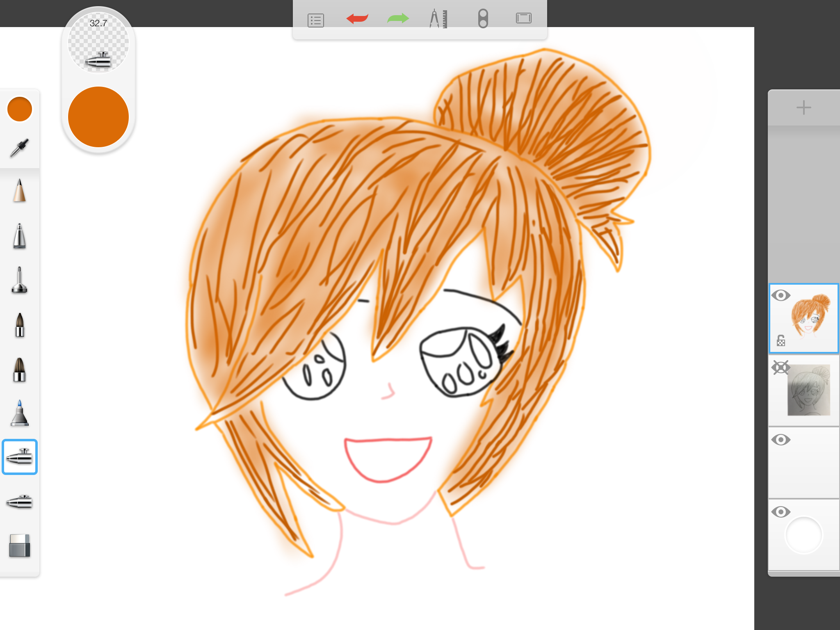Open the ruler and compass guides

pyautogui.click(x=438, y=19)
